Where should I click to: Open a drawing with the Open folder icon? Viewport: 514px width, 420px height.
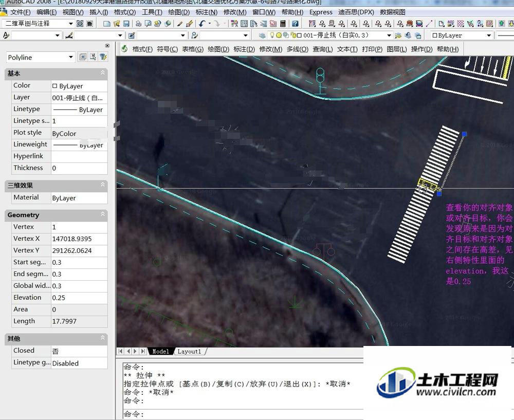pos(116,24)
